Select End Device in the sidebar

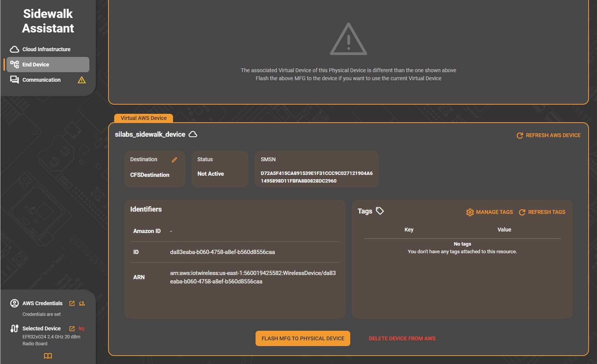pyautogui.click(x=36, y=65)
